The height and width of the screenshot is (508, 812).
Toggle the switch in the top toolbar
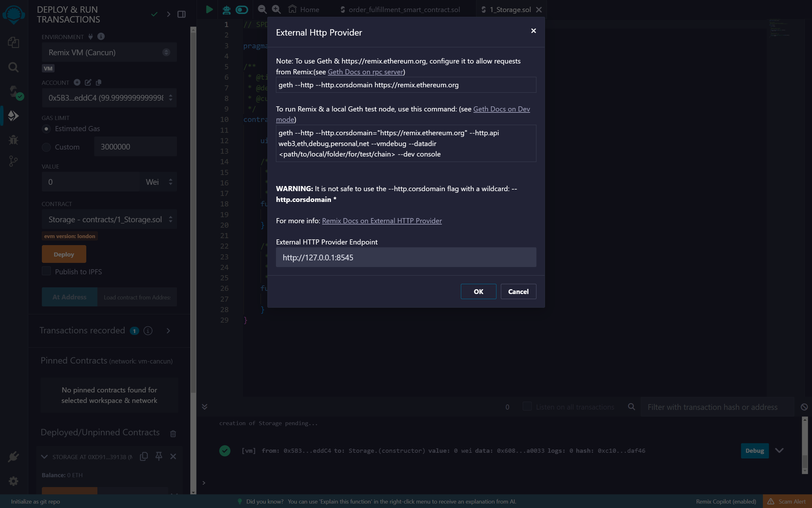pos(242,10)
